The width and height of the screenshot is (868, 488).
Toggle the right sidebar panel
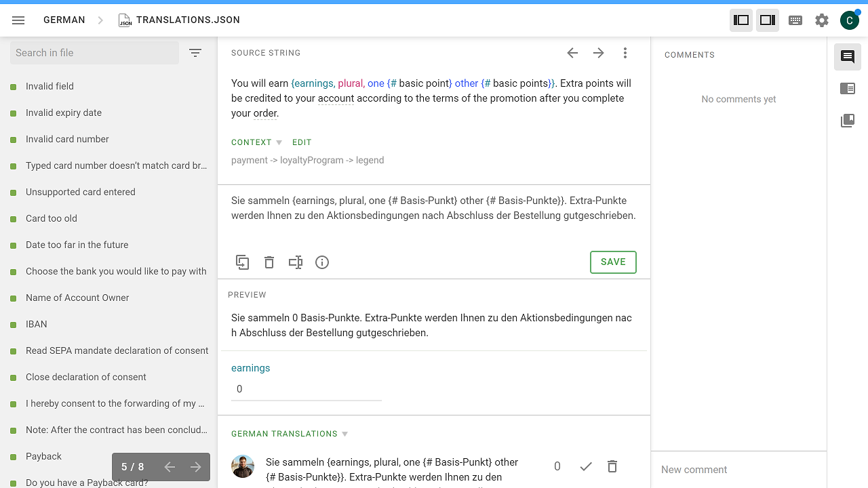point(768,20)
